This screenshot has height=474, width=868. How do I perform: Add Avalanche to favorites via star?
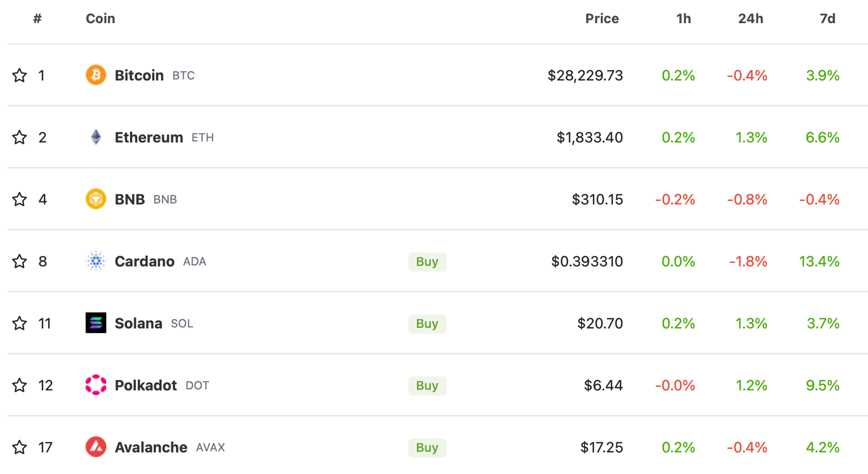pos(20,447)
